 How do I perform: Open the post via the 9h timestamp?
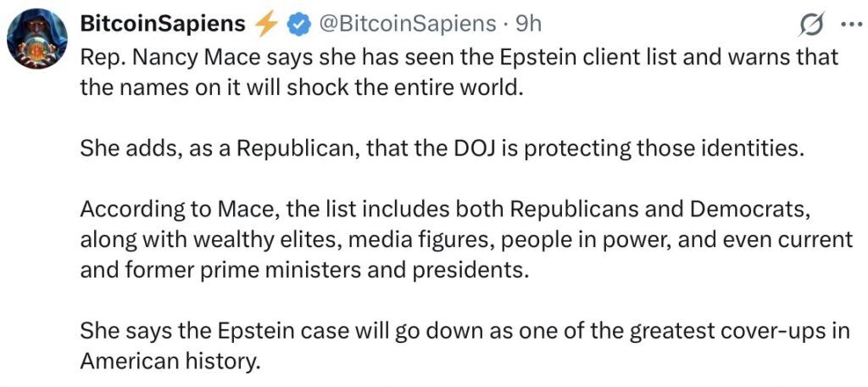(x=528, y=25)
